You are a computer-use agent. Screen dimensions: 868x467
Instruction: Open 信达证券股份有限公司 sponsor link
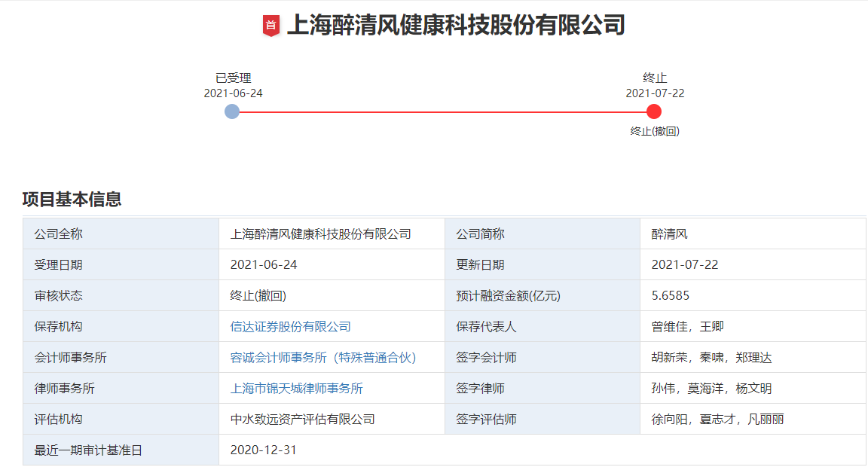pos(291,326)
